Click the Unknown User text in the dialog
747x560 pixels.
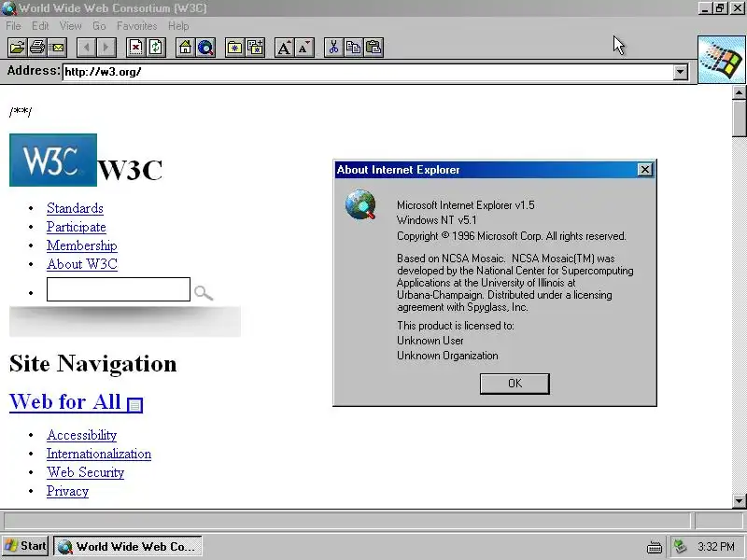[430, 341]
